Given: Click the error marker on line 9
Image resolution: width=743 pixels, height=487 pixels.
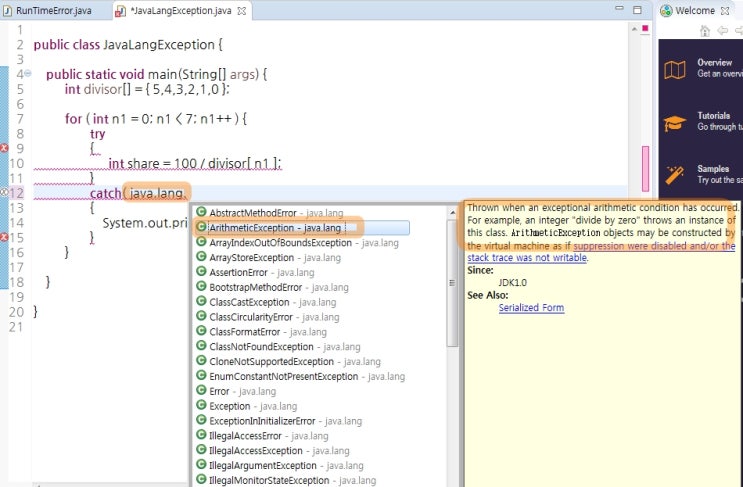Looking at the screenshot, I should [x=4, y=144].
